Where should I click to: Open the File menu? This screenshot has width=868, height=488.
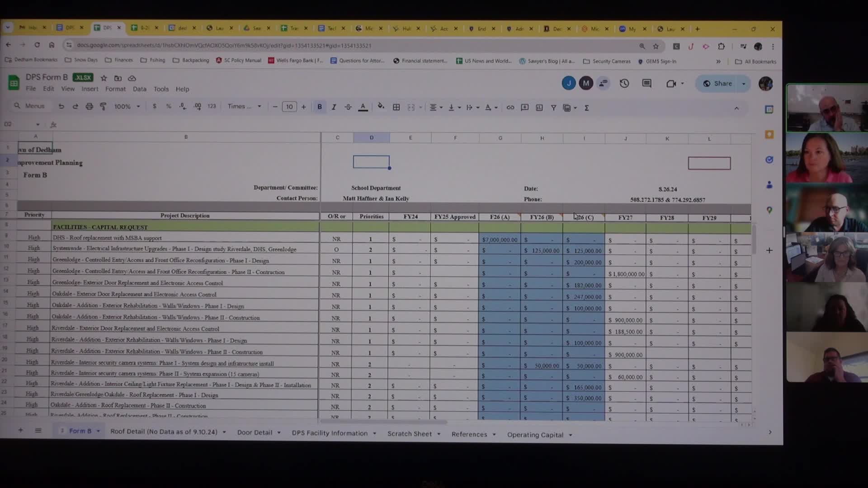(x=31, y=89)
